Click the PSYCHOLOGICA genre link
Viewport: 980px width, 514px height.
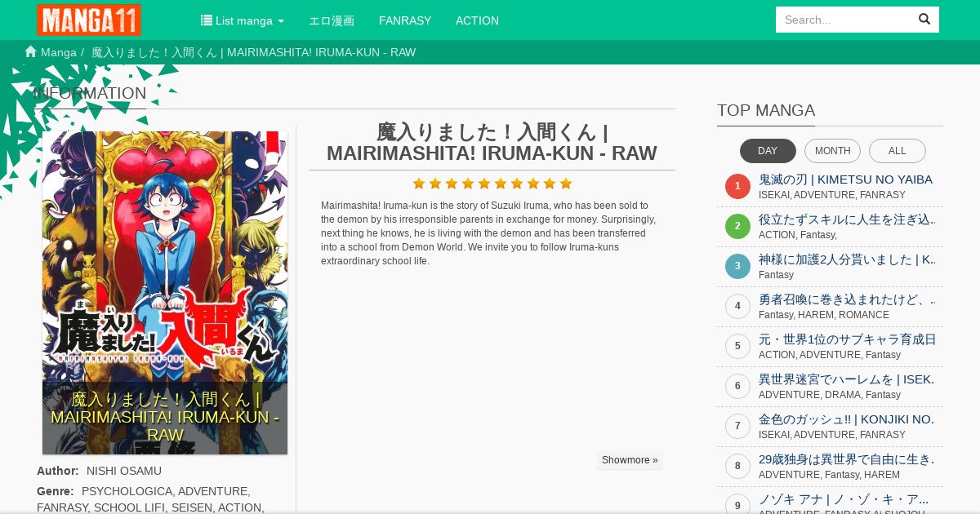[127, 491]
